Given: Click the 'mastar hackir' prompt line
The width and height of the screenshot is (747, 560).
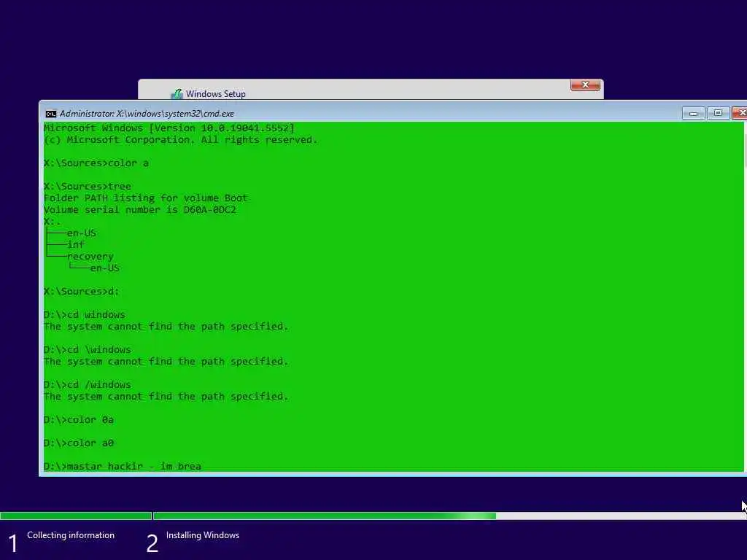Looking at the screenshot, I should [x=123, y=466].
